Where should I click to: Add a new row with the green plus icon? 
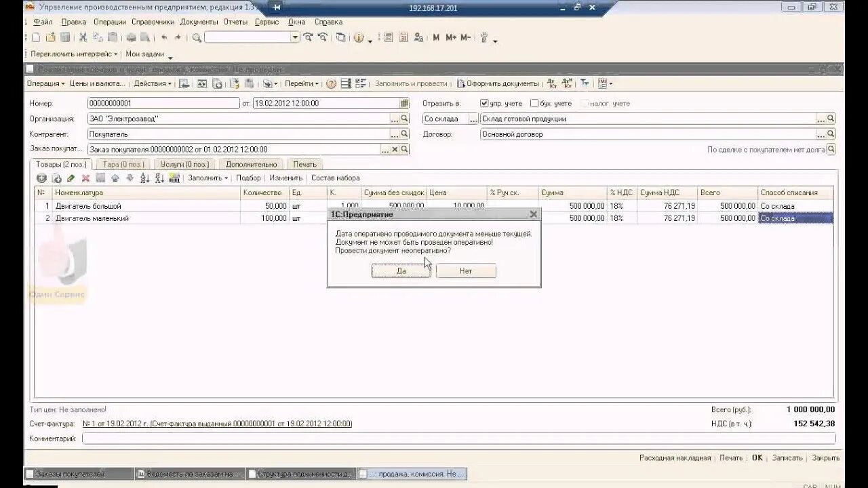41,178
